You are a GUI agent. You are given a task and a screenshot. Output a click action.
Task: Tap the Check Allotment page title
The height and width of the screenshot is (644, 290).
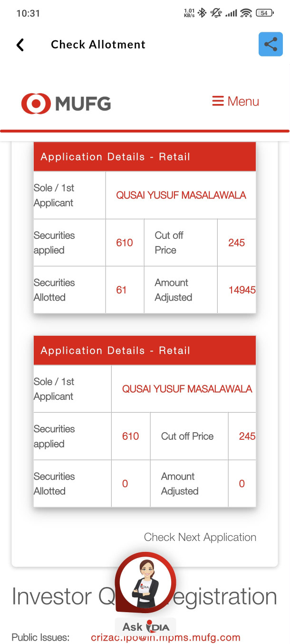tap(98, 45)
